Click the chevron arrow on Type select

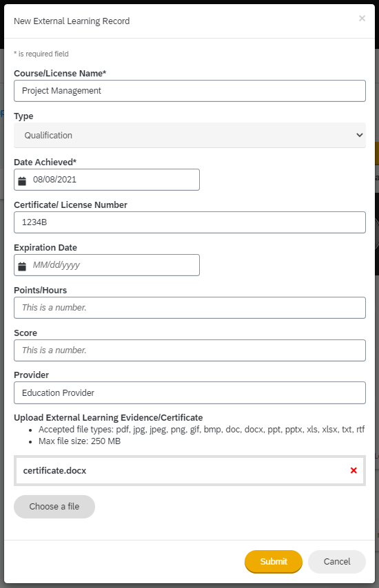pos(360,135)
